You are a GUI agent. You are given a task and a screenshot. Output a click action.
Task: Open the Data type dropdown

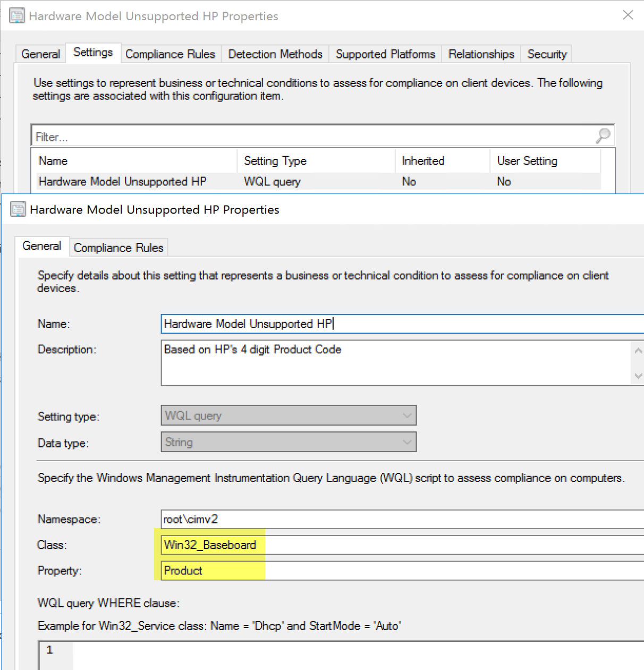(289, 442)
